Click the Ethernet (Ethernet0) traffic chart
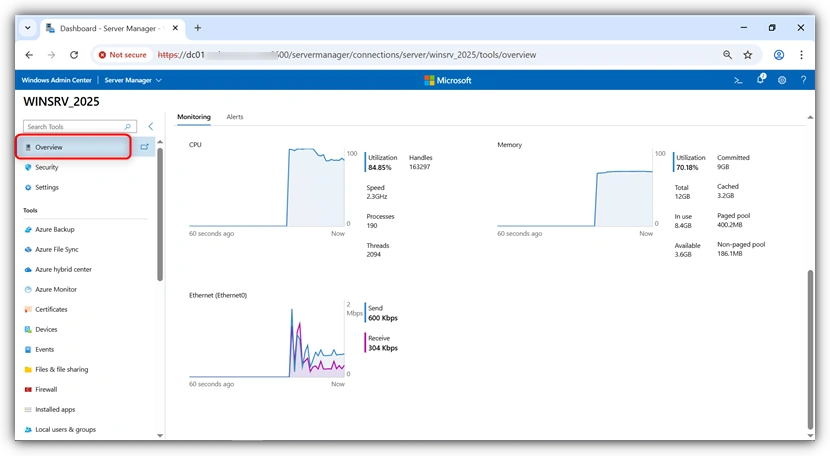Viewport: 830px width, 456px height. point(267,339)
